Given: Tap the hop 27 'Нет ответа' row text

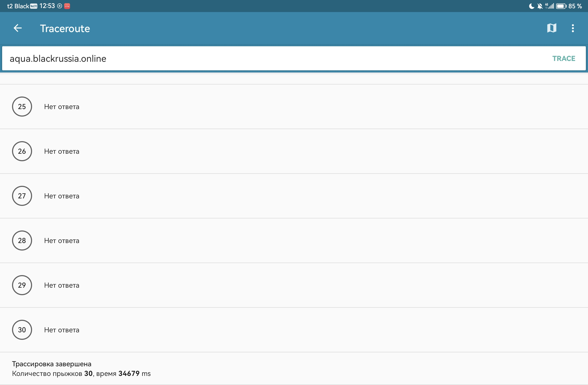Looking at the screenshot, I should [x=62, y=196].
